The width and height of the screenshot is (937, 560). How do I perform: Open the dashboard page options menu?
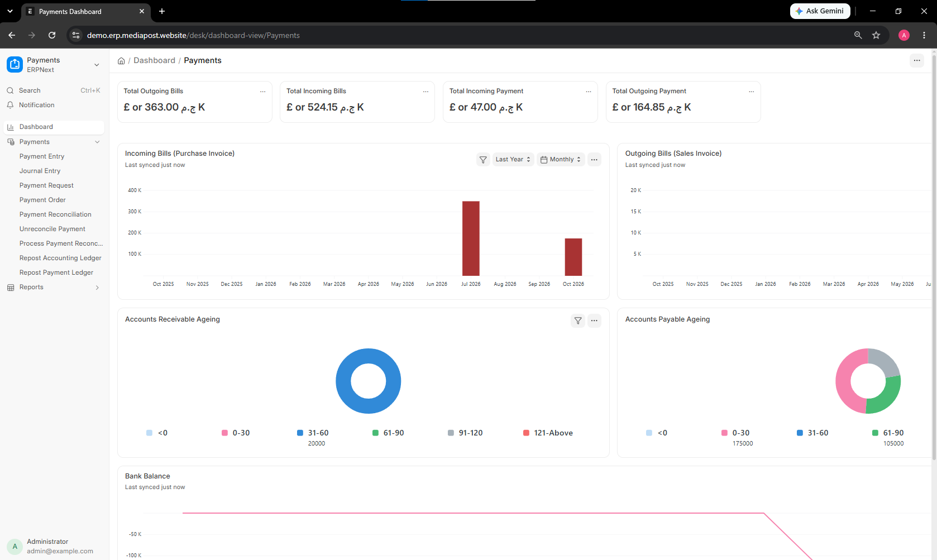pos(917,60)
